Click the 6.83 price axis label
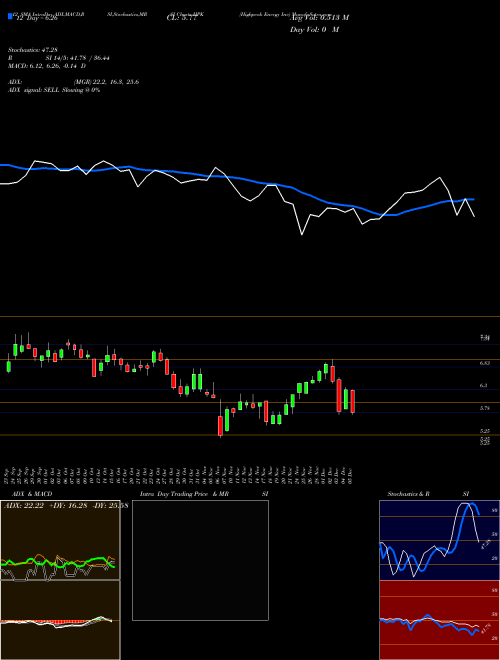500x660 pixels. (485, 362)
